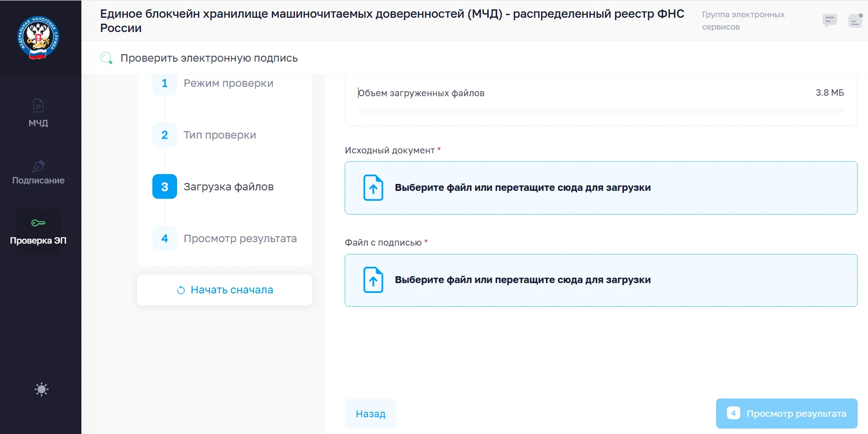Open the user profile icon in header

click(x=855, y=21)
